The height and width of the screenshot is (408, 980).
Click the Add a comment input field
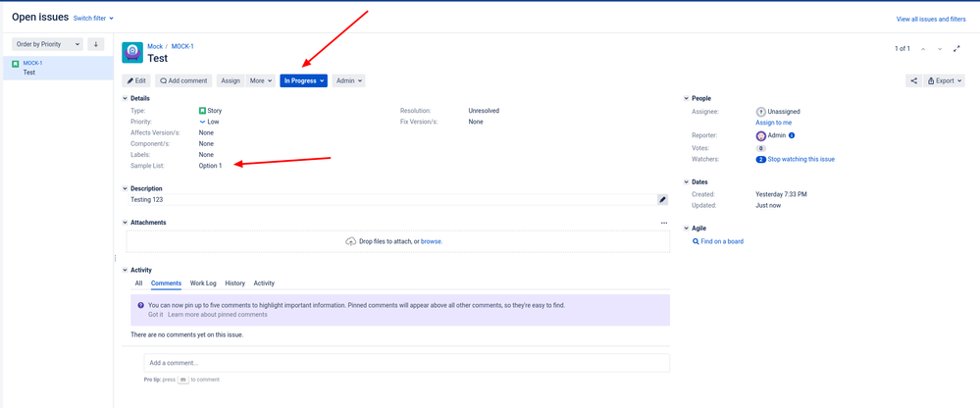(407, 363)
